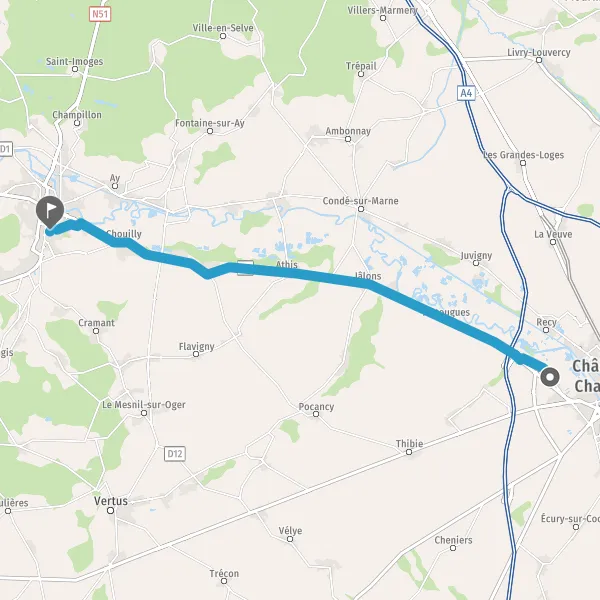Viewport: 600px width, 600px height.
Task: Click the Pocancy village marker
Action: click(x=316, y=414)
